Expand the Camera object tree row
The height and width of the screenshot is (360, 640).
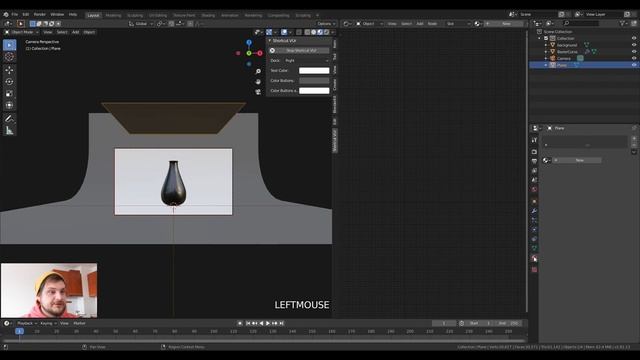(x=546, y=58)
